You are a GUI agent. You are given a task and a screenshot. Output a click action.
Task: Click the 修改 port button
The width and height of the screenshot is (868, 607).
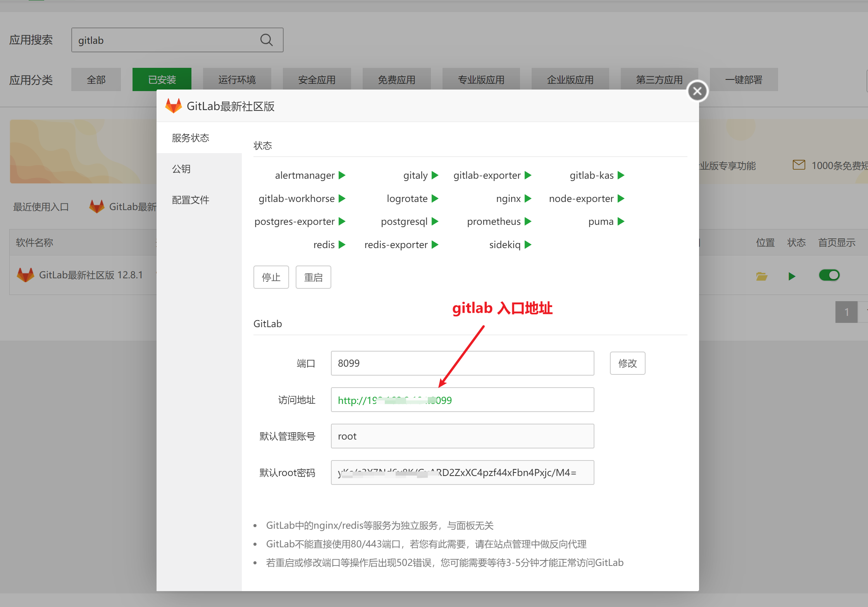point(628,363)
